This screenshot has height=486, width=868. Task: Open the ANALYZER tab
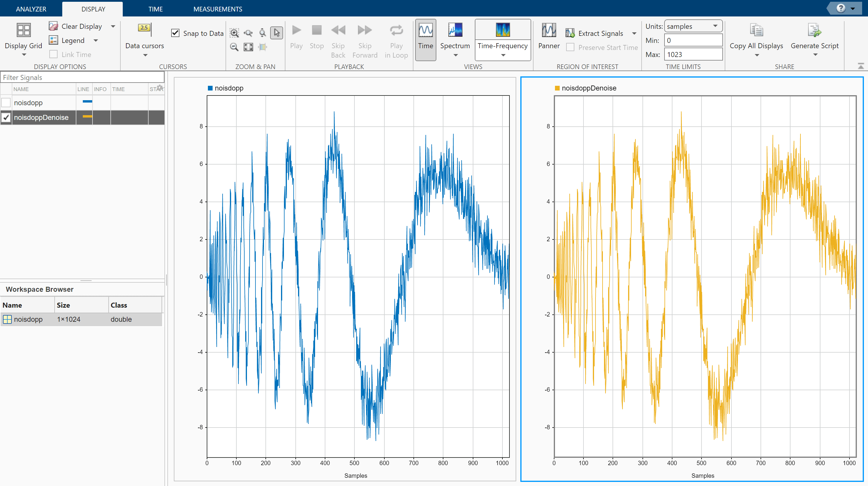pos(31,9)
